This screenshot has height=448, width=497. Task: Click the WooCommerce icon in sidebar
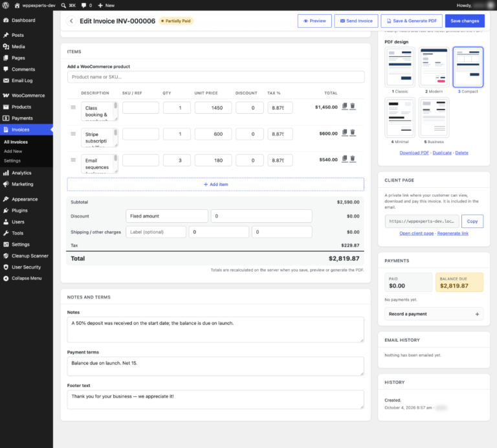point(6,95)
